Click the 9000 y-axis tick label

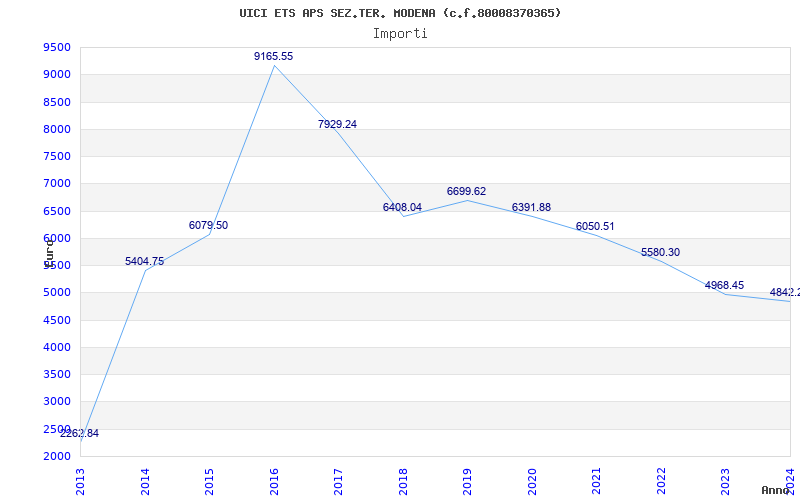[57, 74]
